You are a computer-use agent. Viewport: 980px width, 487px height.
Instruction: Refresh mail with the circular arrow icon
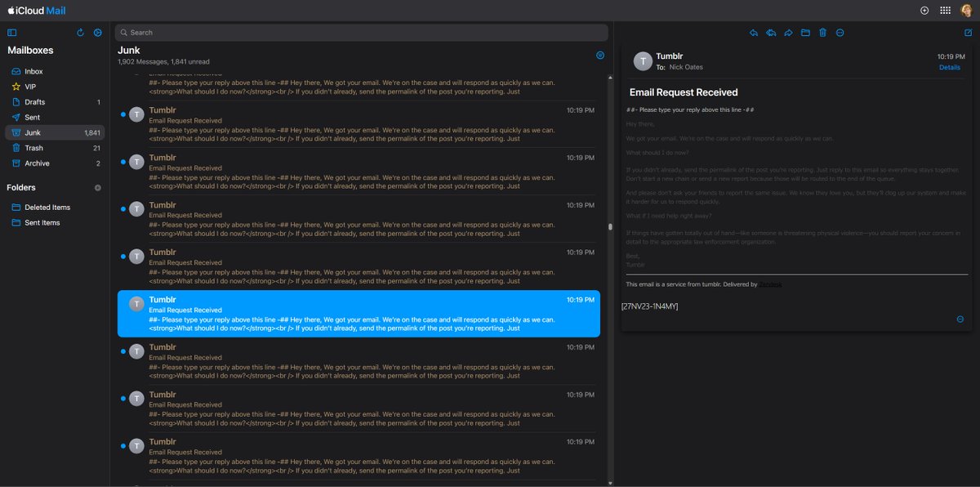pos(80,33)
